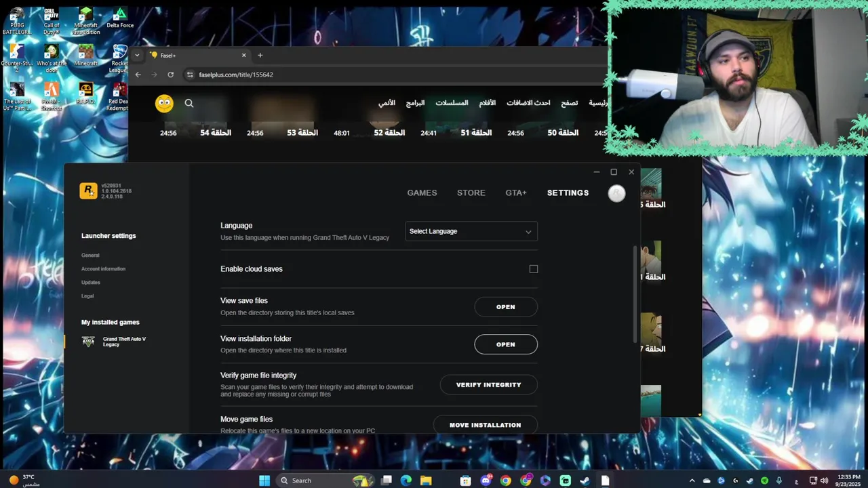The image size is (868, 488).
Task: Show hidden system tray icons
Action: (x=692, y=481)
